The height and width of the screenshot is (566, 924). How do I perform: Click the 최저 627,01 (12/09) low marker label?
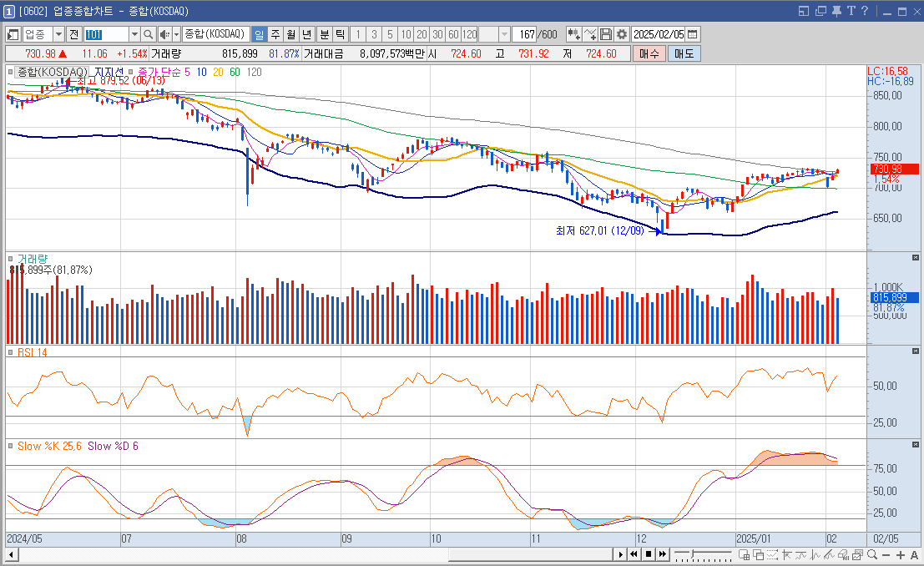(x=600, y=231)
